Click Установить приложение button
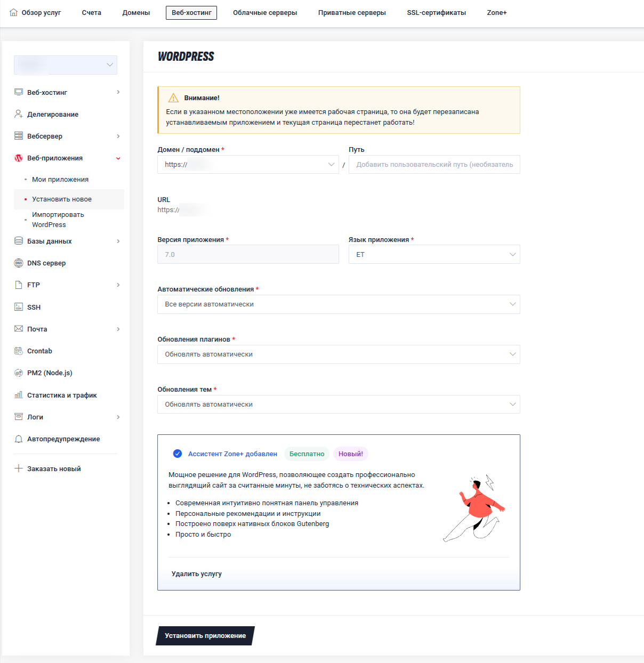 (205, 636)
